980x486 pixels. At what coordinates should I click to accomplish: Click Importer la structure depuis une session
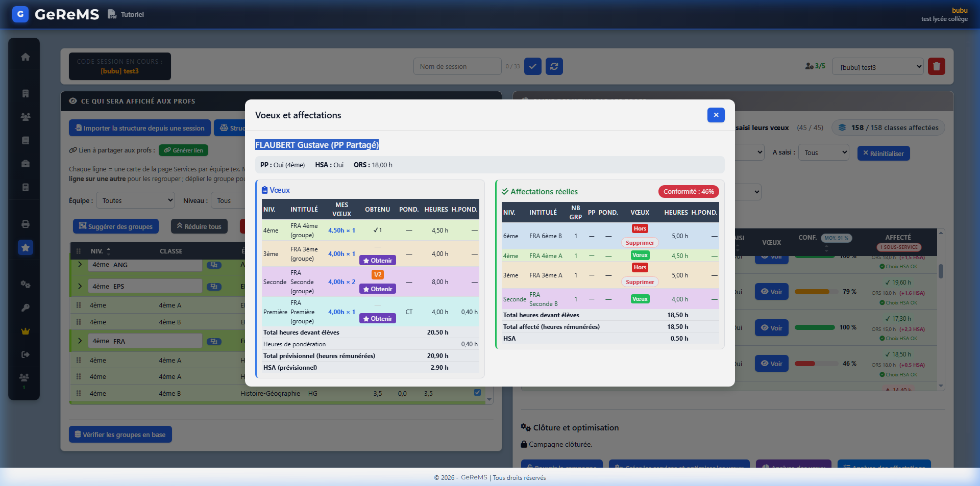pos(139,128)
